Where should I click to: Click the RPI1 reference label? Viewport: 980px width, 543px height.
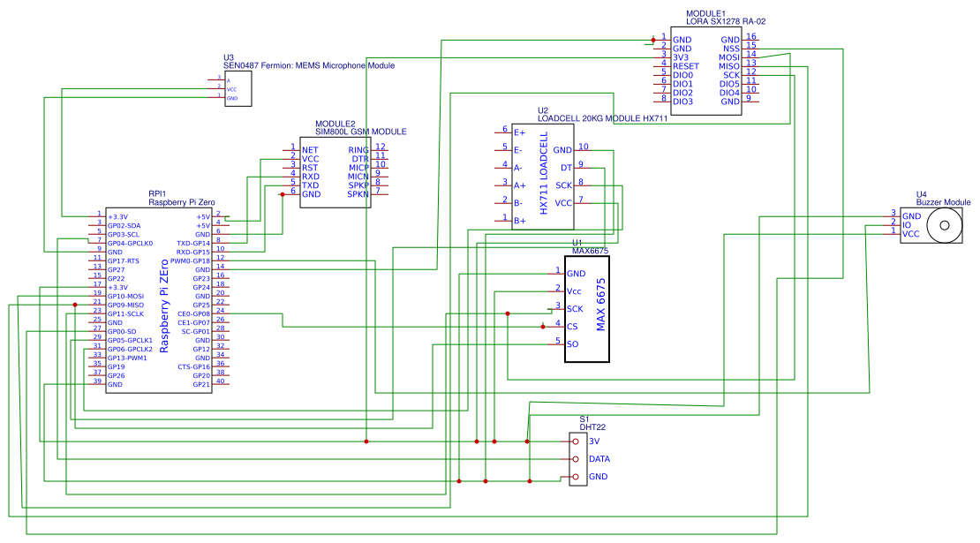[157, 194]
